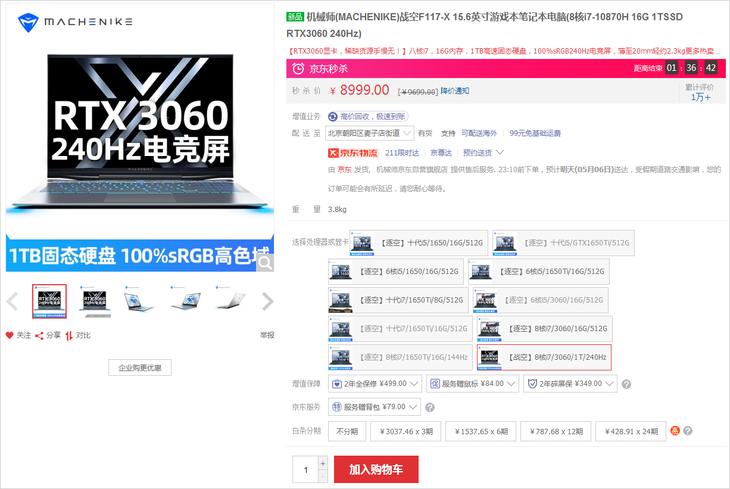Screen dimensions: 730x489
Task: Select fourth thumbnail showing laptop side angle
Action: [185, 301]
